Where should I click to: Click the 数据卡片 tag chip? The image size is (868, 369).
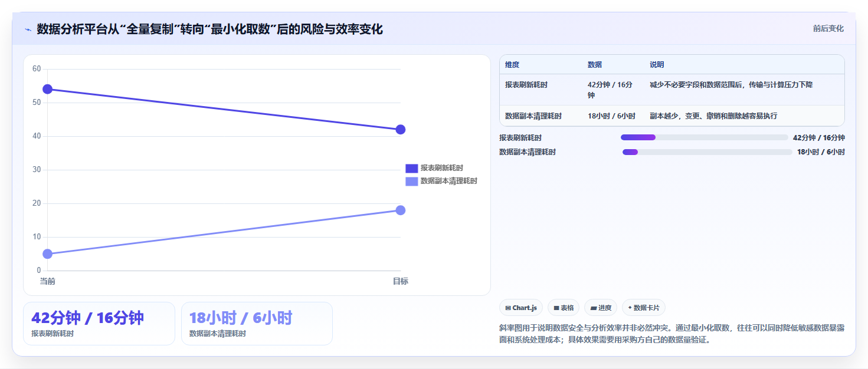coord(644,308)
